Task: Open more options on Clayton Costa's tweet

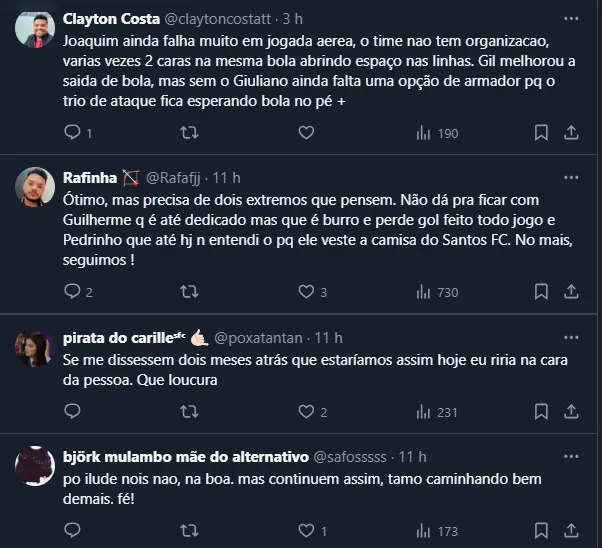Action: [x=570, y=19]
